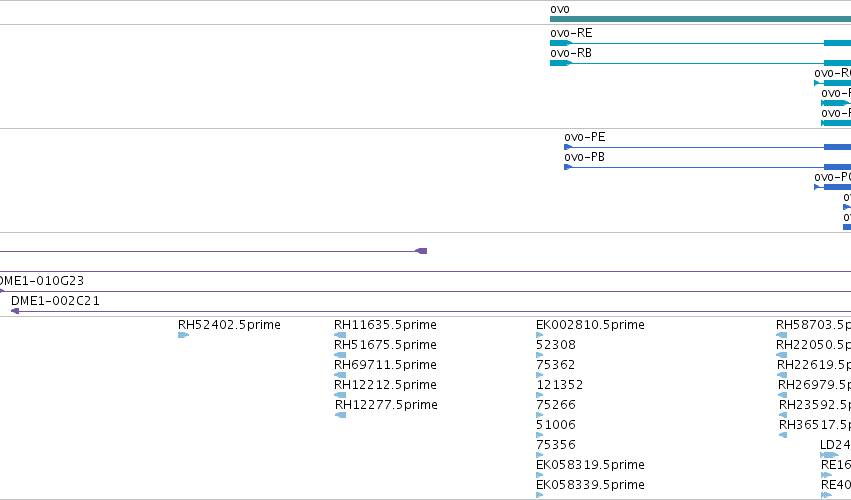Open the RH52402.5prime EST label
851x500 pixels.
point(229,325)
